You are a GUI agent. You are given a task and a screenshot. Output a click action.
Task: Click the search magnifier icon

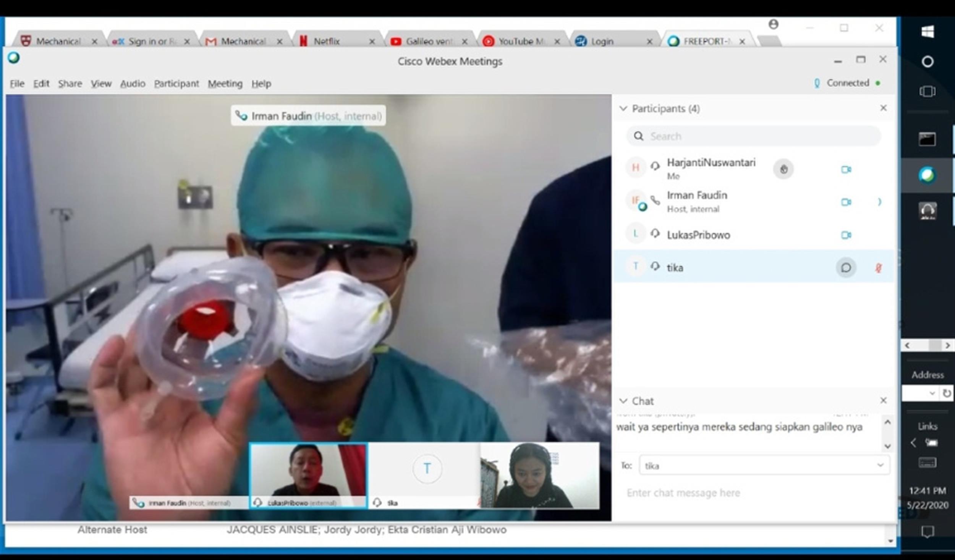pyautogui.click(x=638, y=136)
